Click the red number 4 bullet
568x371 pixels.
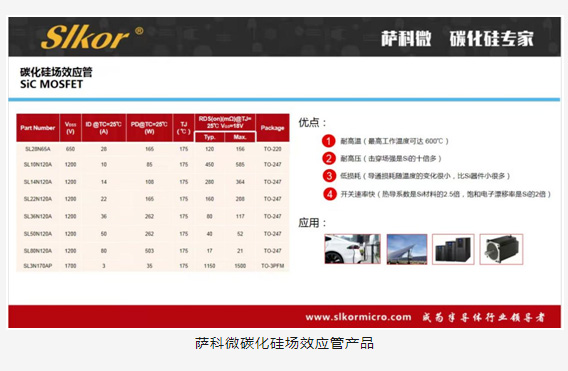[x=329, y=194]
